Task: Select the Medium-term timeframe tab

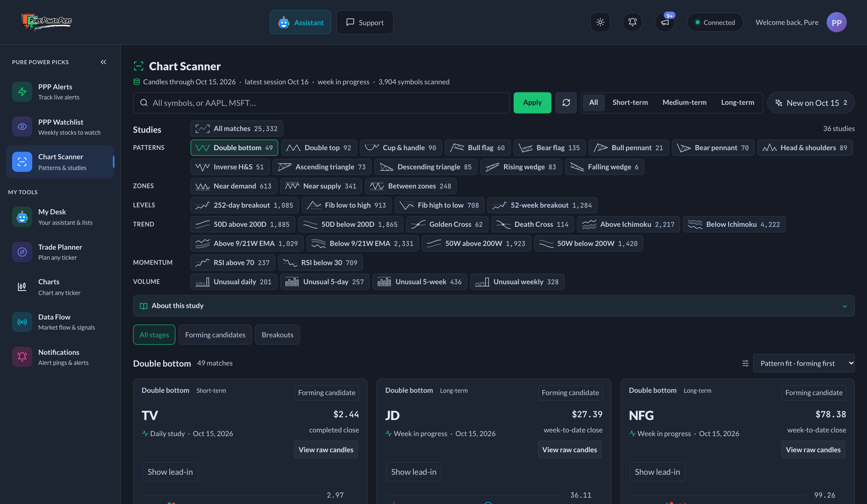Action: pos(684,102)
